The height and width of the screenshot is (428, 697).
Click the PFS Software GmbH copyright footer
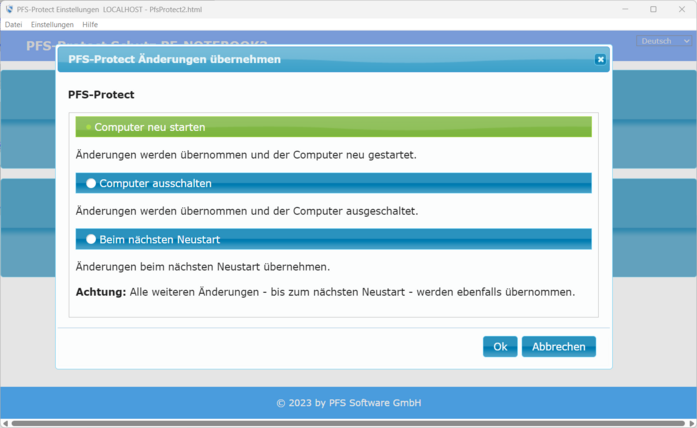click(x=348, y=403)
